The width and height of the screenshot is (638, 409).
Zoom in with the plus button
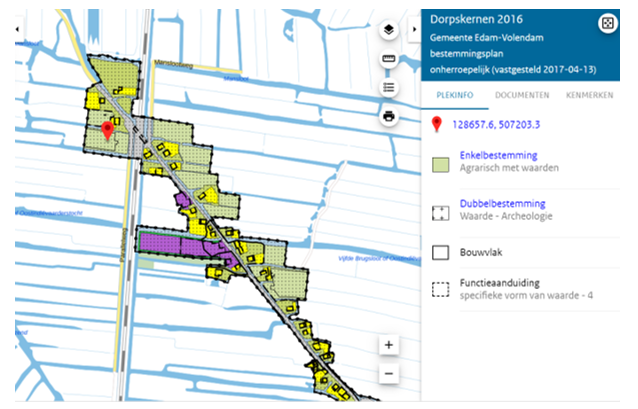click(389, 345)
